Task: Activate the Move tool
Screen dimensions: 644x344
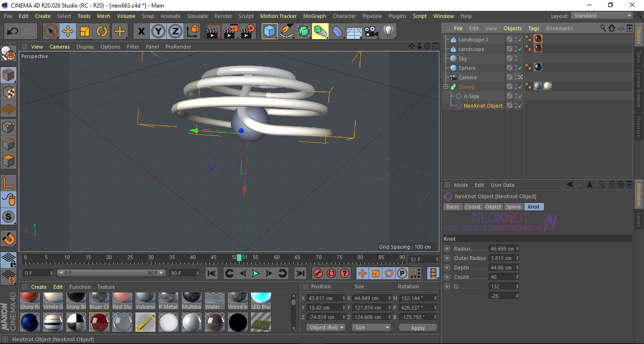Action: click(68, 32)
